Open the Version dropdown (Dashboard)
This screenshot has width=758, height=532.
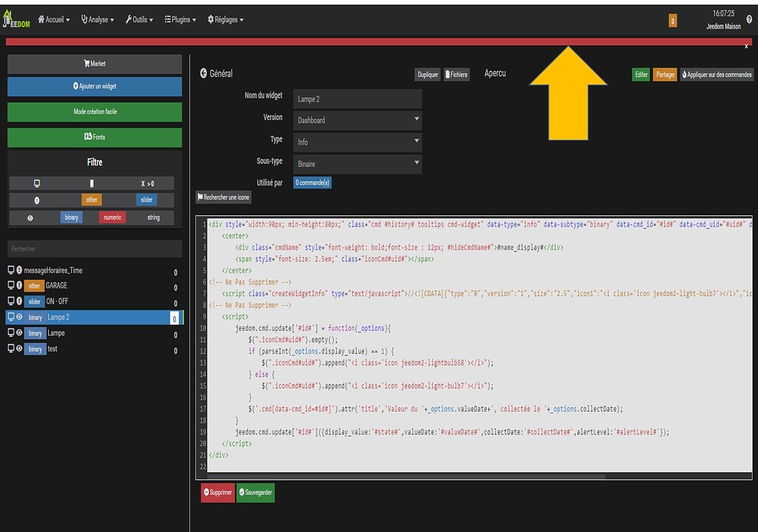358,121
